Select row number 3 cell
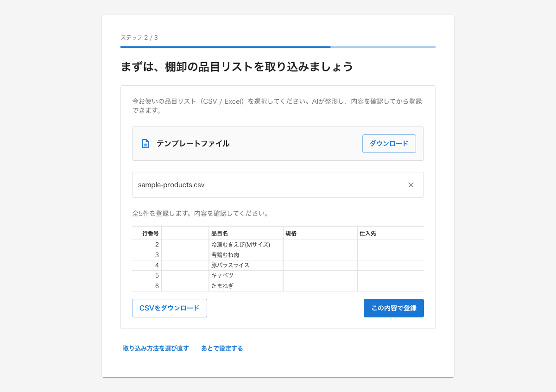Viewport: 556px width, 392px height. pyautogui.click(x=146, y=255)
